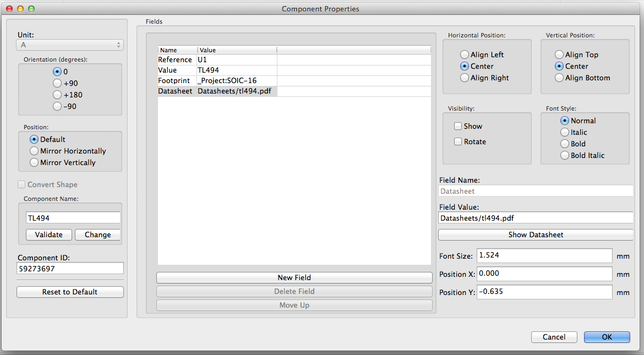Toggle the Rotate checkbox
The height and width of the screenshot is (355, 644).
pos(458,141)
